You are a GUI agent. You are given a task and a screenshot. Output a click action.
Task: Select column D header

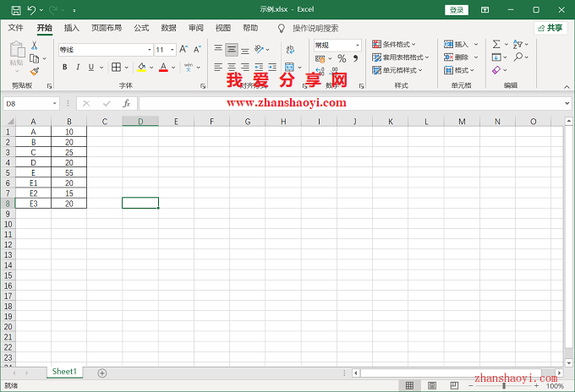tap(140, 122)
